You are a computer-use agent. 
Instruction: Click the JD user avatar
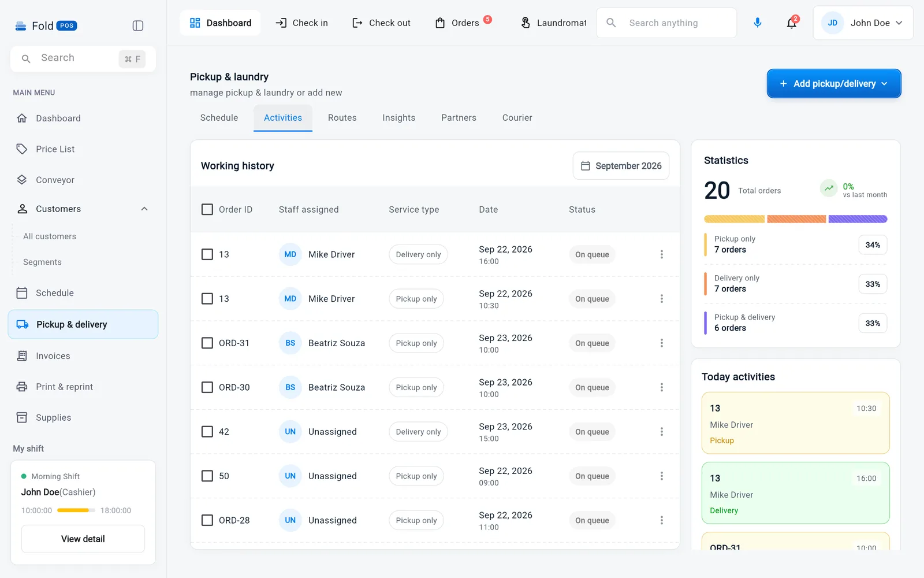(x=833, y=23)
